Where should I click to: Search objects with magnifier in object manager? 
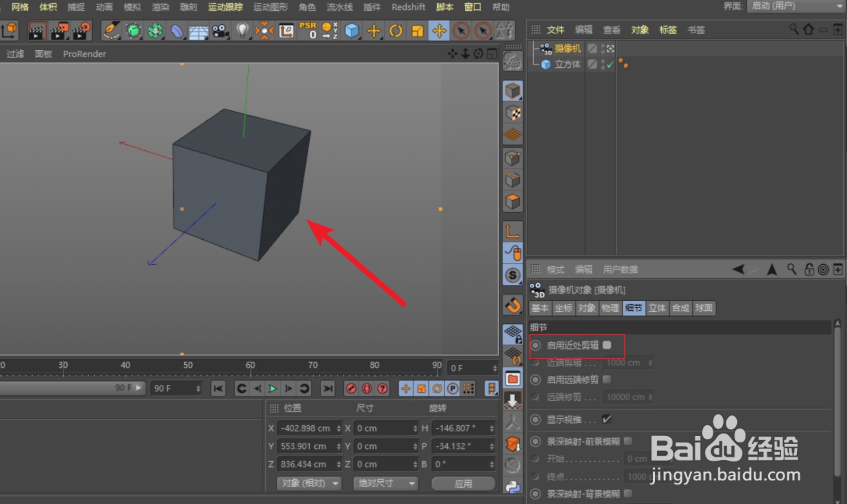pos(794,29)
